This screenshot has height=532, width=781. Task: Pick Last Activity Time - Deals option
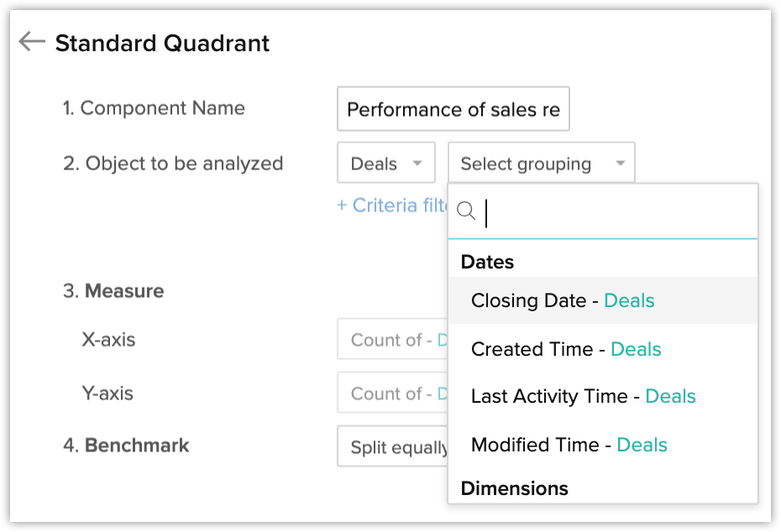(x=583, y=396)
